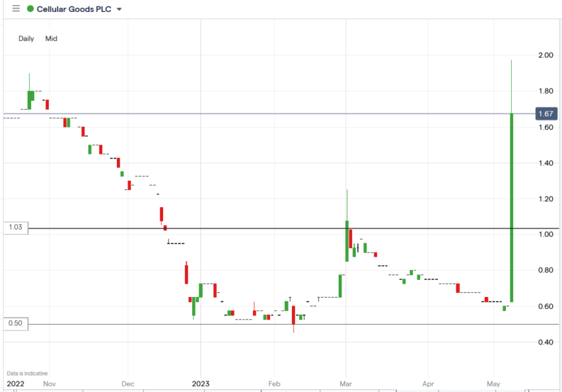This screenshot has height=392, width=562.
Task: Click the Apr label on time axis
Action: coord(428,383)
